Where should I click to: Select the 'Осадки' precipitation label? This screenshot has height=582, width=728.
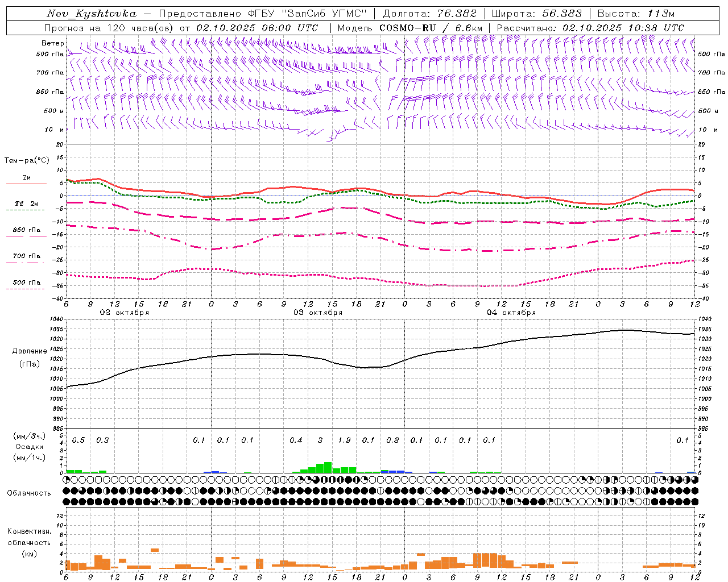30,447
